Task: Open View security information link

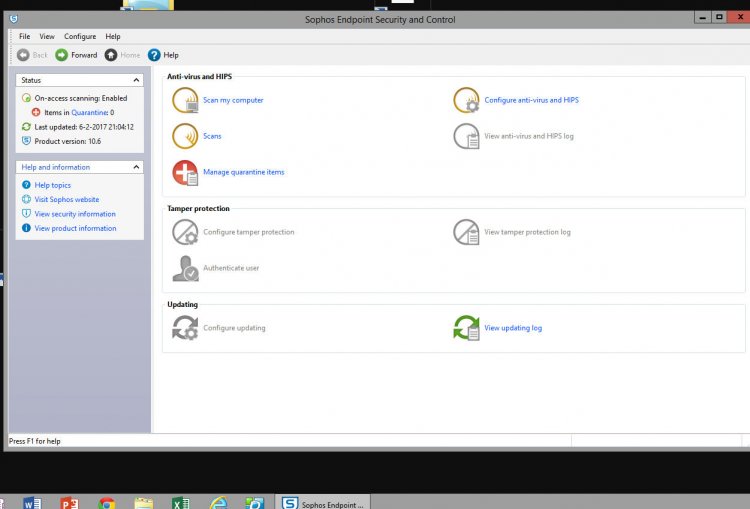Action: point(74,214)
